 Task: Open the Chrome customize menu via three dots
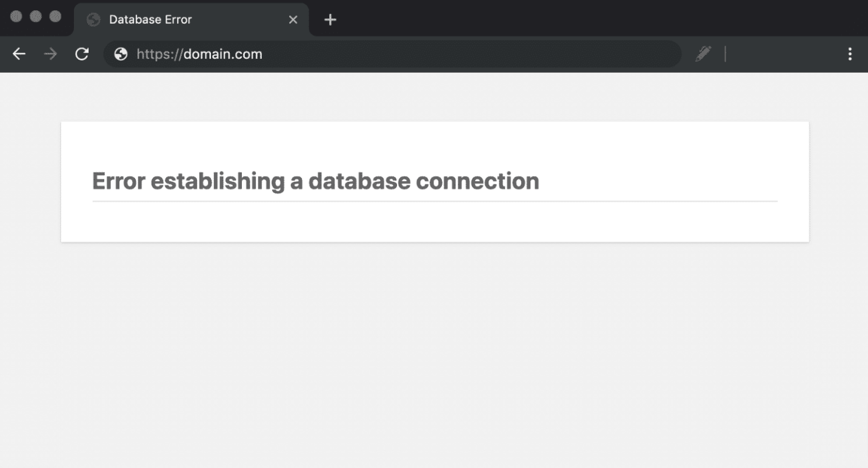(850, 54)
